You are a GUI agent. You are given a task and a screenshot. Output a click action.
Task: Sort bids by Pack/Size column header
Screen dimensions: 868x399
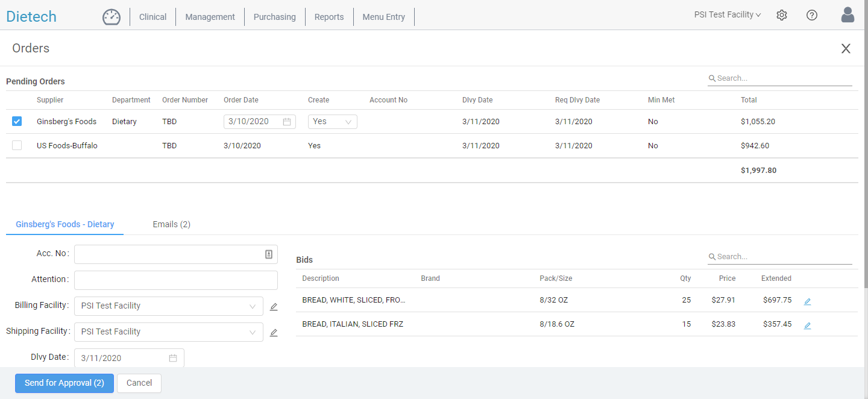click(x=556, y=278)
